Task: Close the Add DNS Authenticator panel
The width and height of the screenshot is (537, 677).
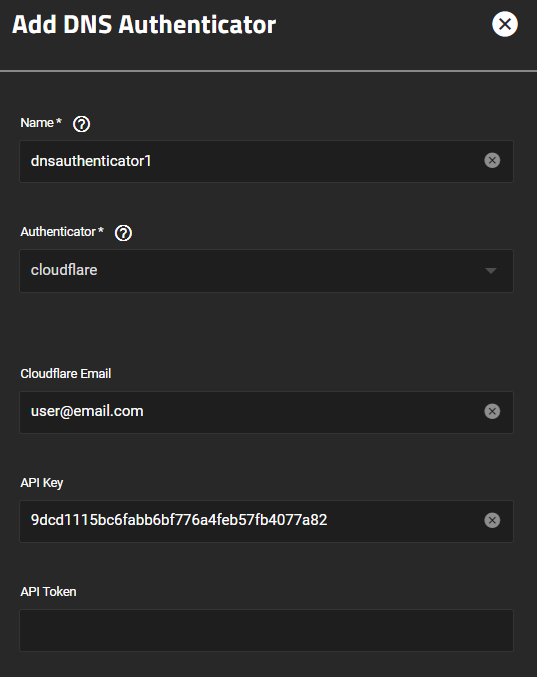Action: pos(505,24)
